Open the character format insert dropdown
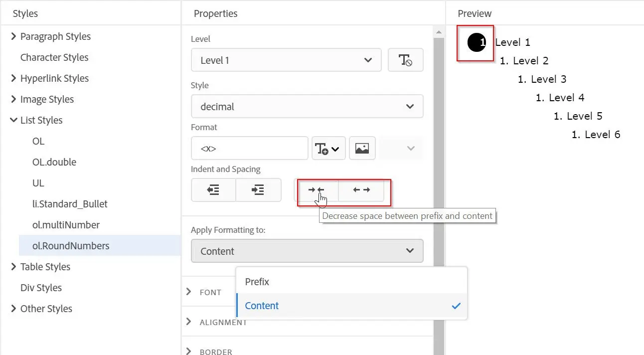The width and height of the screenshot is (644, 355). [328, 148]
